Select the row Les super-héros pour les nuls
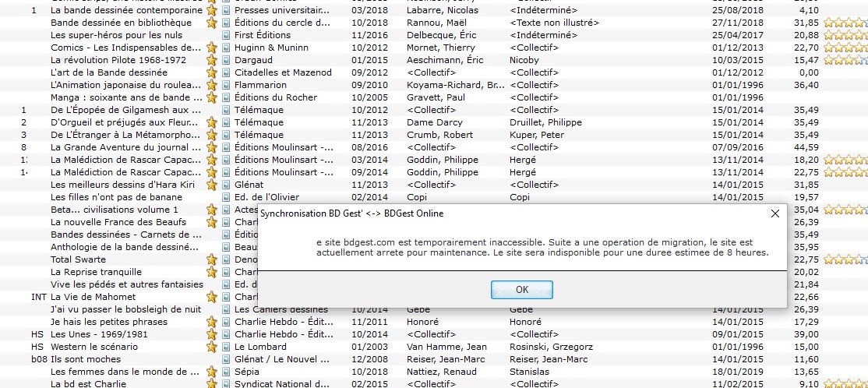Screen dimensions: 868x388 (x=116, y=35)
